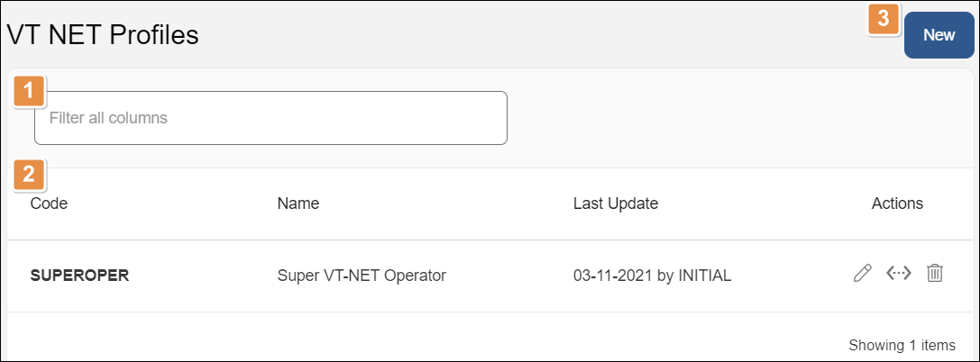Delete the SUPEROPER profile via trash icon
The image size is (980, 362).
coord(935,273)
